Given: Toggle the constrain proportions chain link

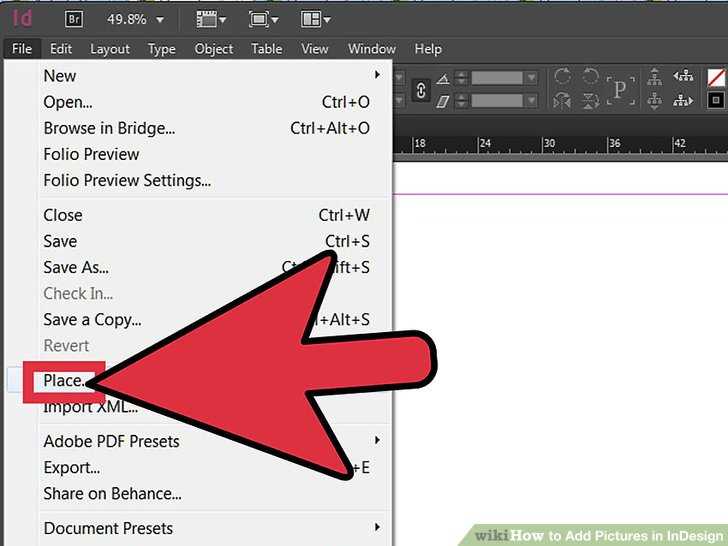Looking at the screenshot, I should tap(421, 90).
